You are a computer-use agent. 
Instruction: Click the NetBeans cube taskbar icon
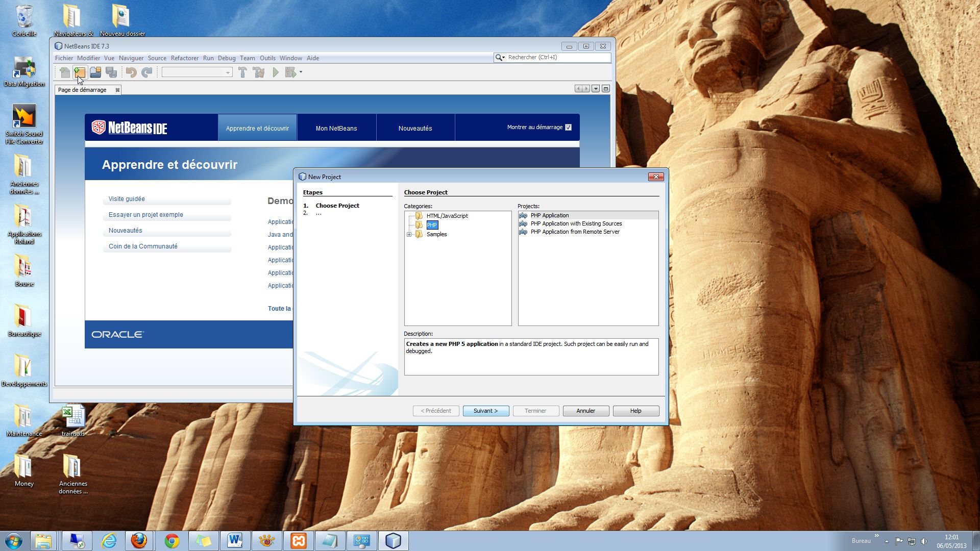[393, 541]
